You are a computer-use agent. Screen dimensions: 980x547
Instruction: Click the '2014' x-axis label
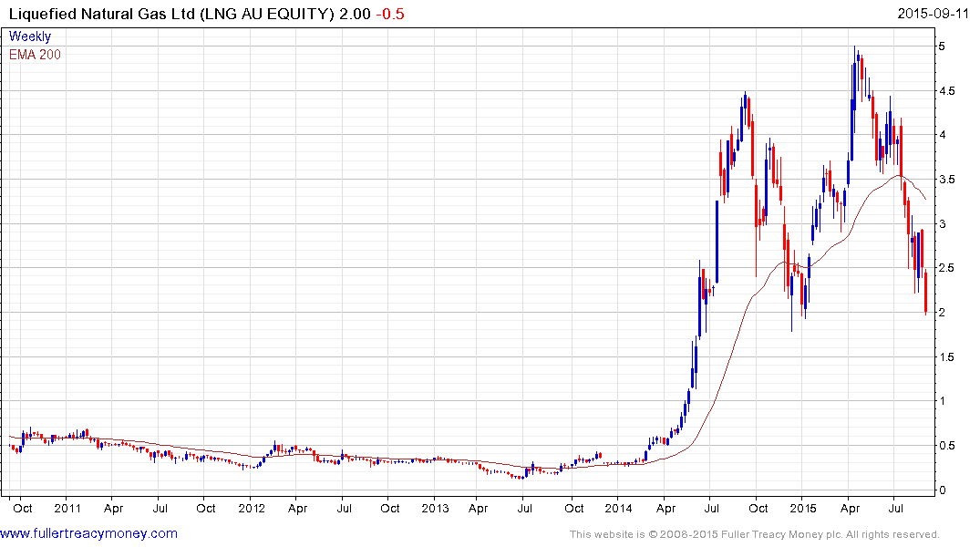618,508
